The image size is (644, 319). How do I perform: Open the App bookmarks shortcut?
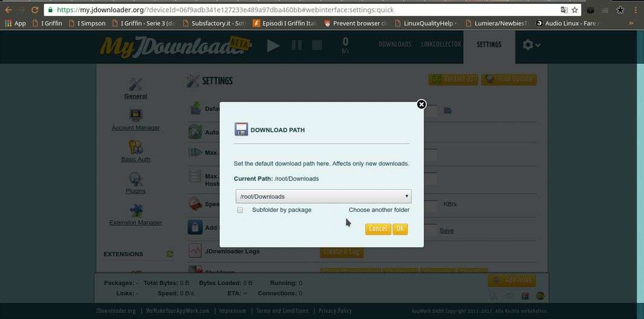point(15,24)
